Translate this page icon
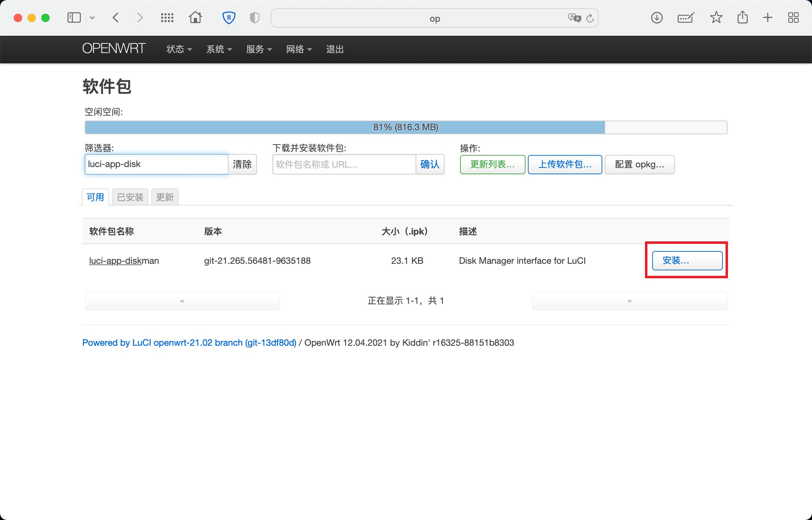812x520 pixels. [574, 18]
